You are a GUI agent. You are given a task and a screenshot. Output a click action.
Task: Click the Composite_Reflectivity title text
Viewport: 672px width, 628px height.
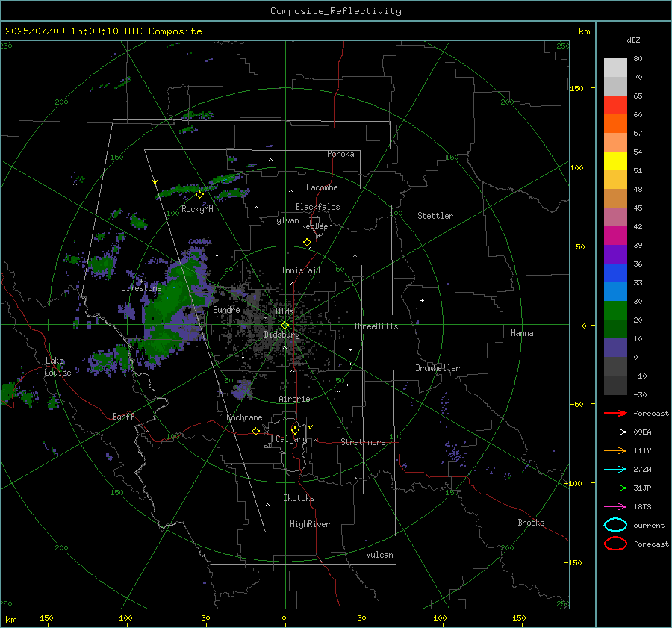(x=335, y=11)
